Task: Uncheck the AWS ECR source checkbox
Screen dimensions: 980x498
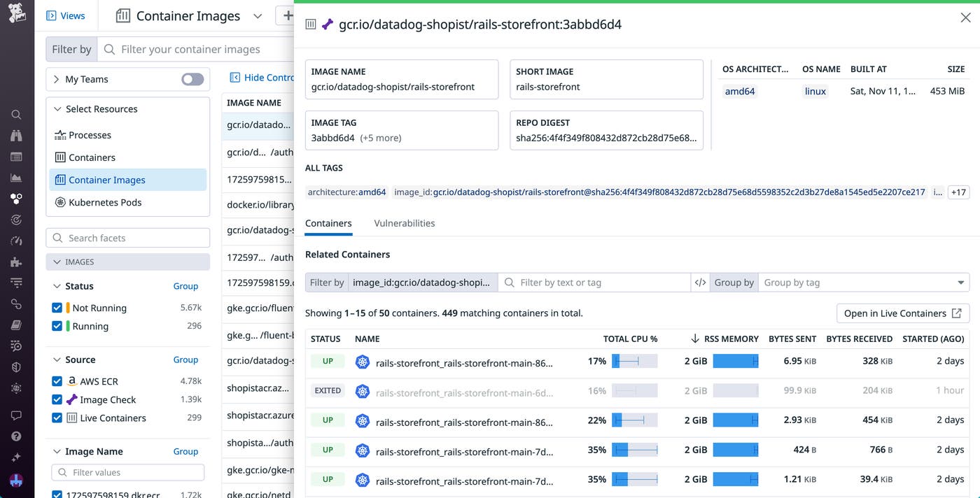Action: 57,381
